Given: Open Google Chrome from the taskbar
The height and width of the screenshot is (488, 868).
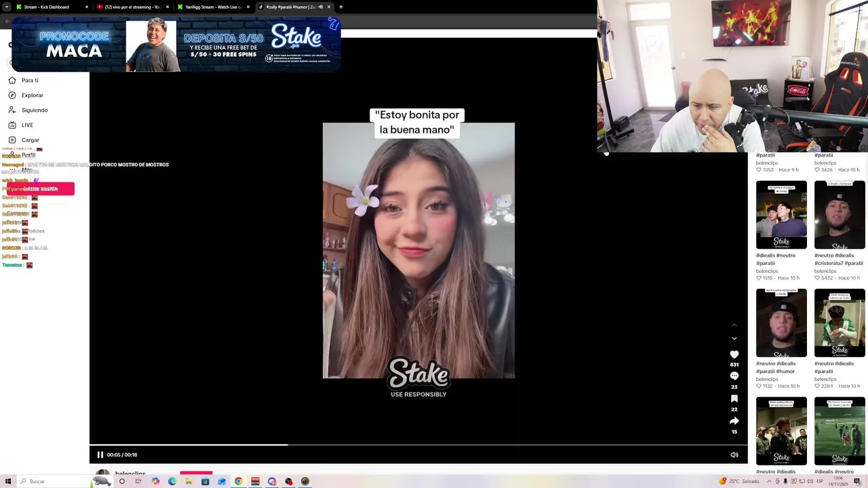Looking at the screenshot, I should (239, 481).
